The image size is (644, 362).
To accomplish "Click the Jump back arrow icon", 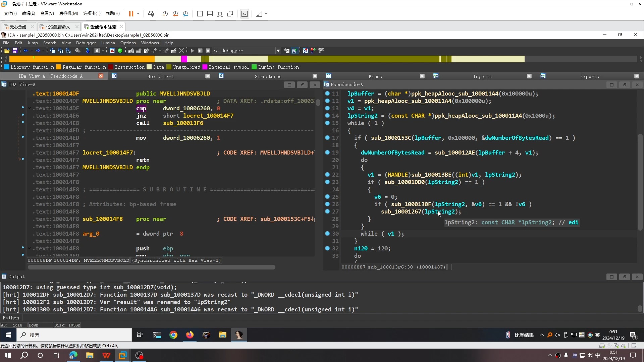I will tap(26, 51).
